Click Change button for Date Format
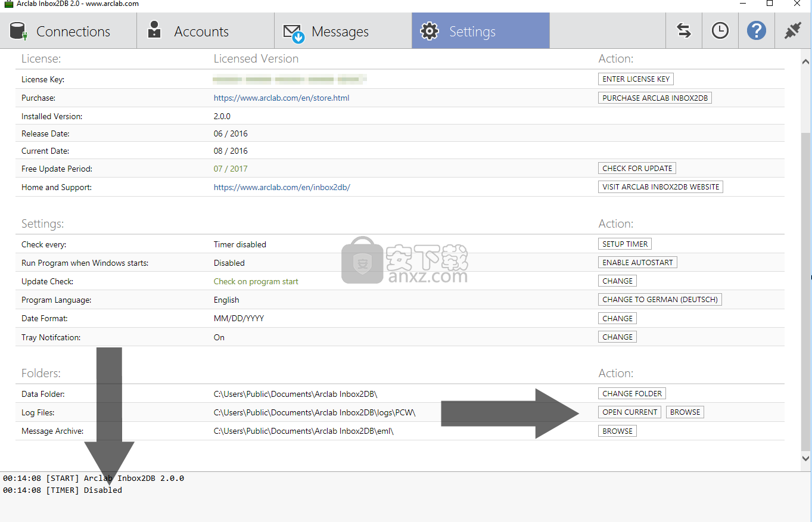 pos(617,318)
